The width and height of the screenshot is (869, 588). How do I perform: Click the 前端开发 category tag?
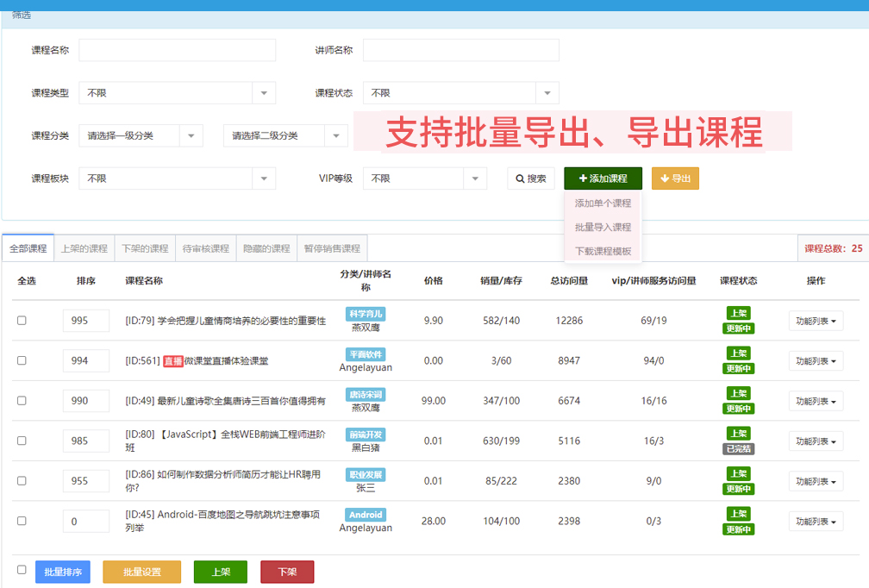pos(366,435)
